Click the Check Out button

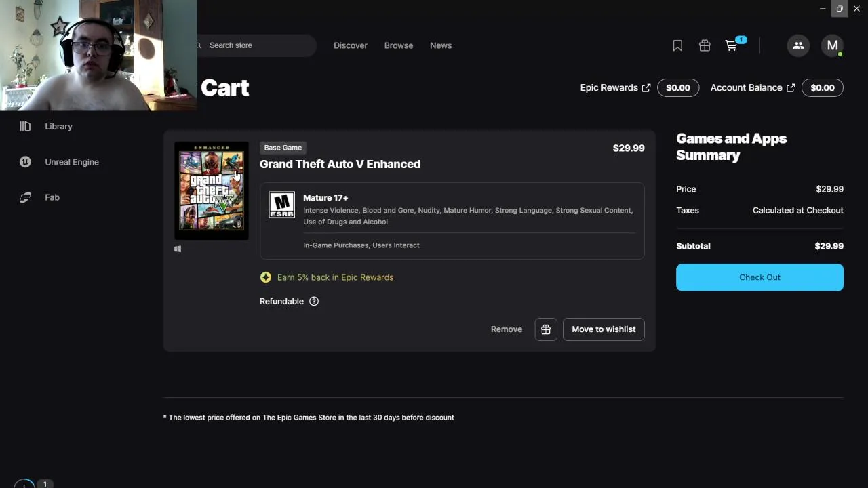(759, 277)
